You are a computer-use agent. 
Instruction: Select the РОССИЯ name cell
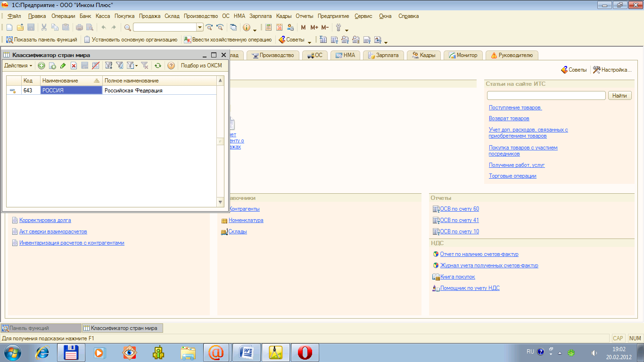point(71,90)
